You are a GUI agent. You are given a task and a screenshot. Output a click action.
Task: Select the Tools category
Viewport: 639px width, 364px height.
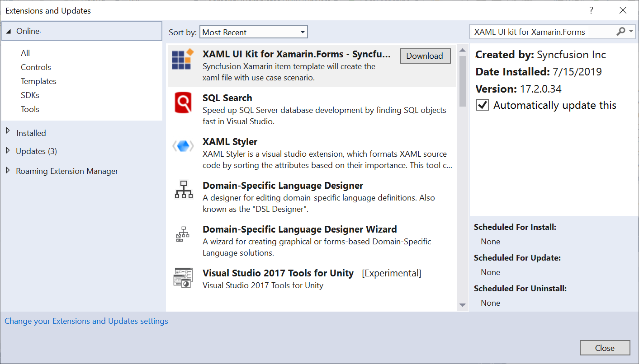(x=30, y=109)
